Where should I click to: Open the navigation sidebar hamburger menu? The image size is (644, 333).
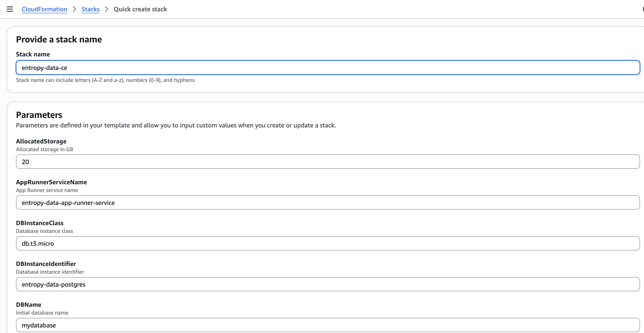point(10,9)
